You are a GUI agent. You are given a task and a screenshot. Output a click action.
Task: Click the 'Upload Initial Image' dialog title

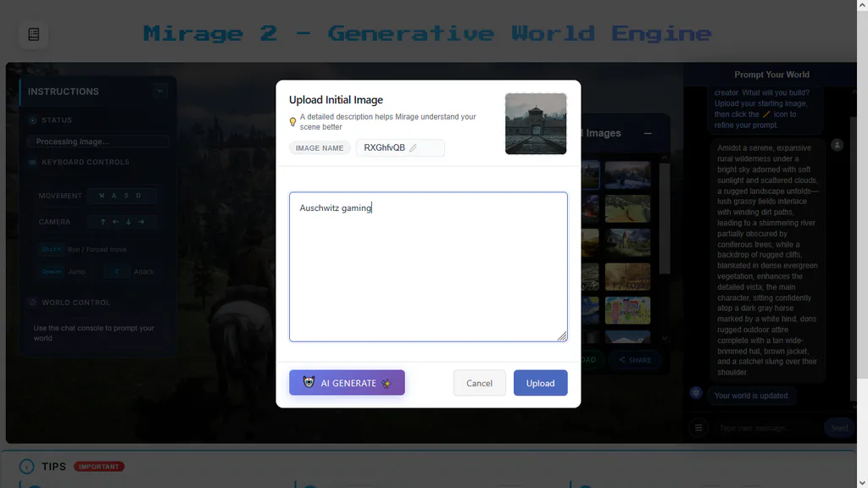click(x=336, y=100)
